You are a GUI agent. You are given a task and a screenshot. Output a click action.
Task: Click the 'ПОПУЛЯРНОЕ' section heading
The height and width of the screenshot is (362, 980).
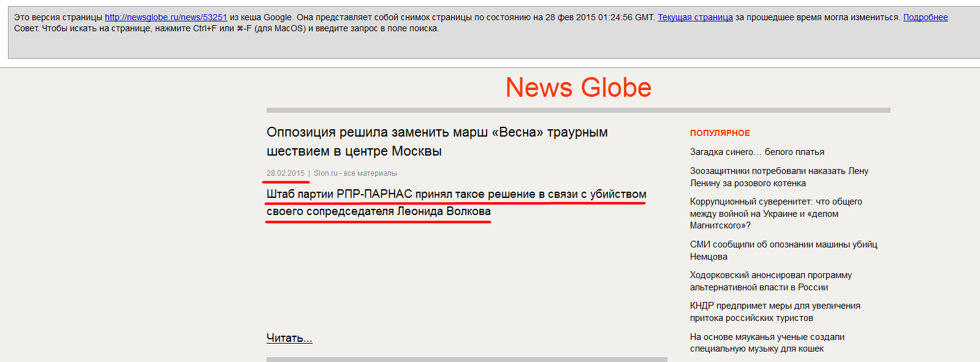click(x=720, y=133)
